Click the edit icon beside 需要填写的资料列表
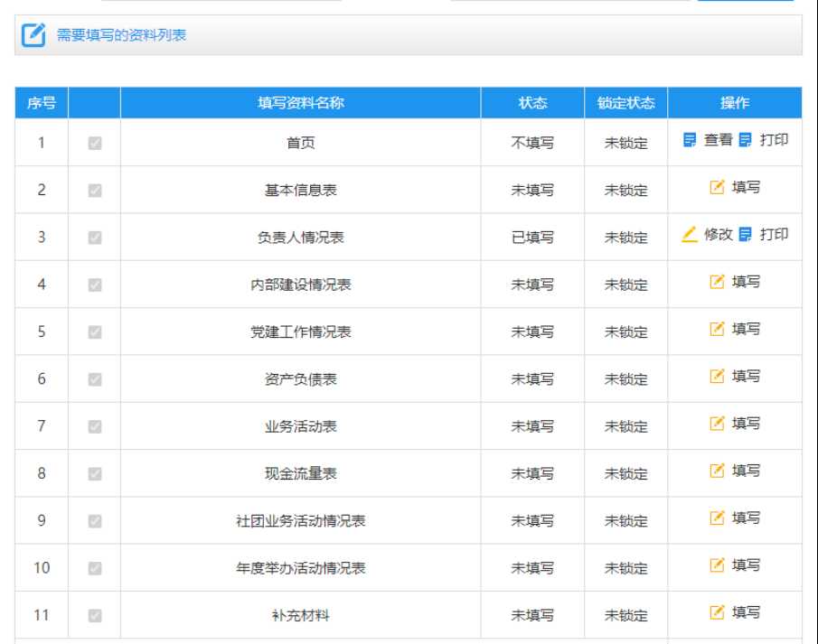Viewport: 818px width, 644px height. point(33,36)
